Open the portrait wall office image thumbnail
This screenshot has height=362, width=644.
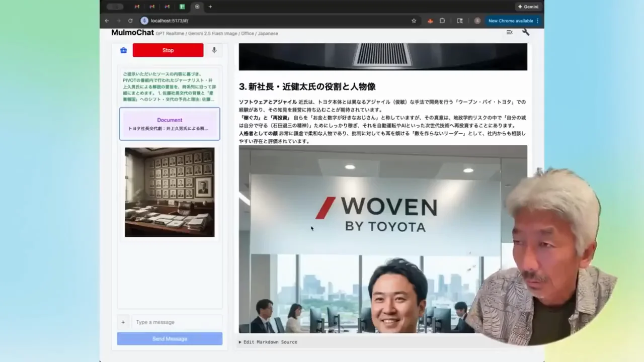click(170, 192)
